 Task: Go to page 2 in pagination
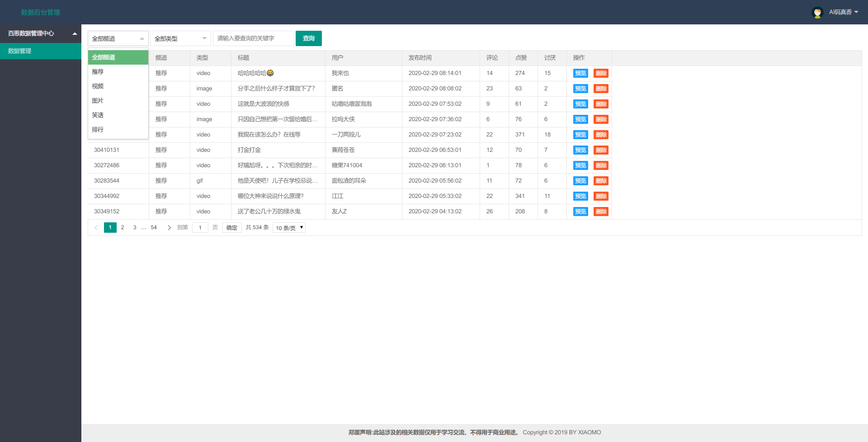click(123, 227)
